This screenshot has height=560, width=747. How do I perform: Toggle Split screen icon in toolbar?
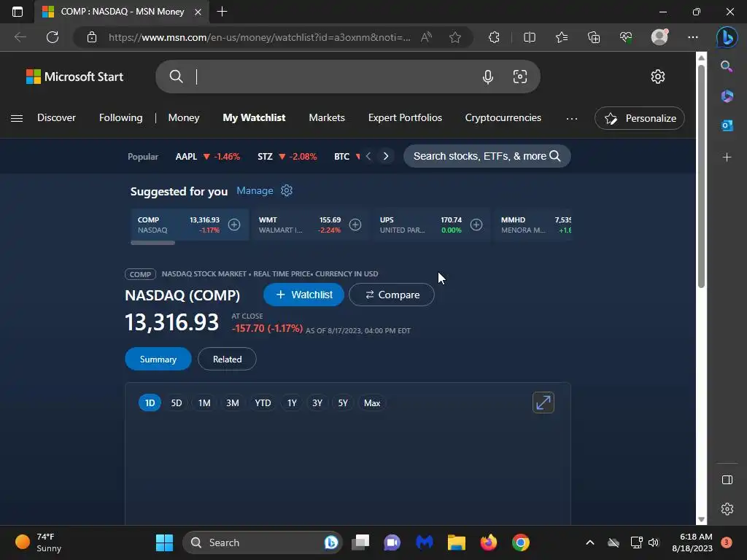pos(530,37)
